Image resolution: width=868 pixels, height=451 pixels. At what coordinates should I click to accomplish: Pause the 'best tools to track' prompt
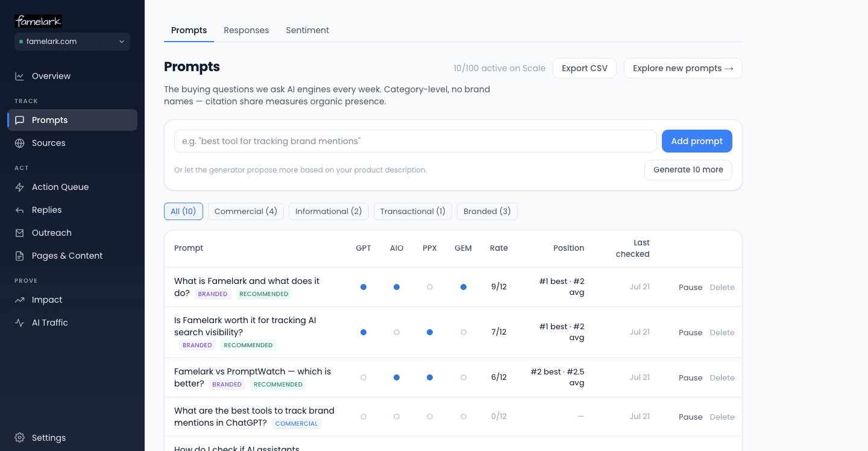[x=690, y=417]
